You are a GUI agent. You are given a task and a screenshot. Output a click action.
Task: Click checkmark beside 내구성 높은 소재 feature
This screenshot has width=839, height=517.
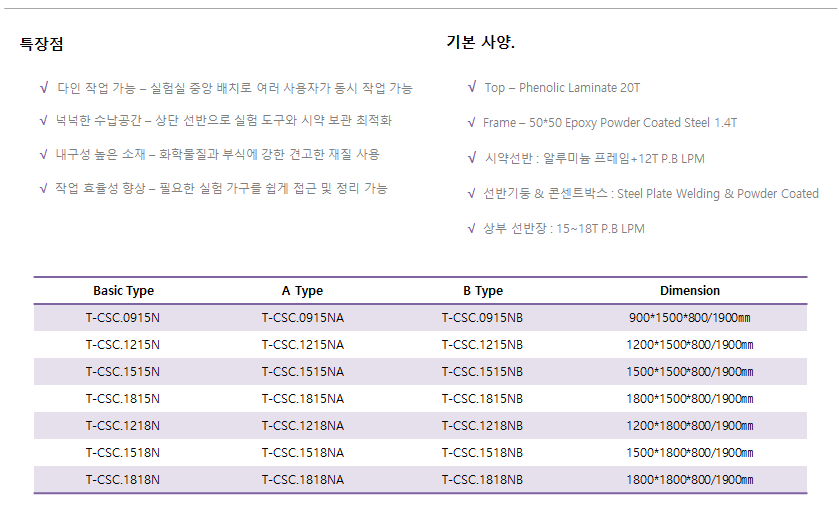click(43, 154)
